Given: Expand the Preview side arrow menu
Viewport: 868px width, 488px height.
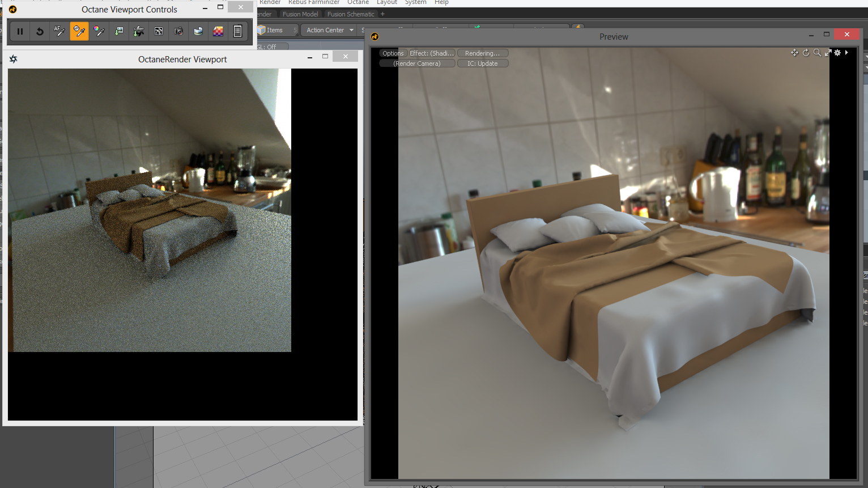Looking at the screenshot, I should (846, 53).
